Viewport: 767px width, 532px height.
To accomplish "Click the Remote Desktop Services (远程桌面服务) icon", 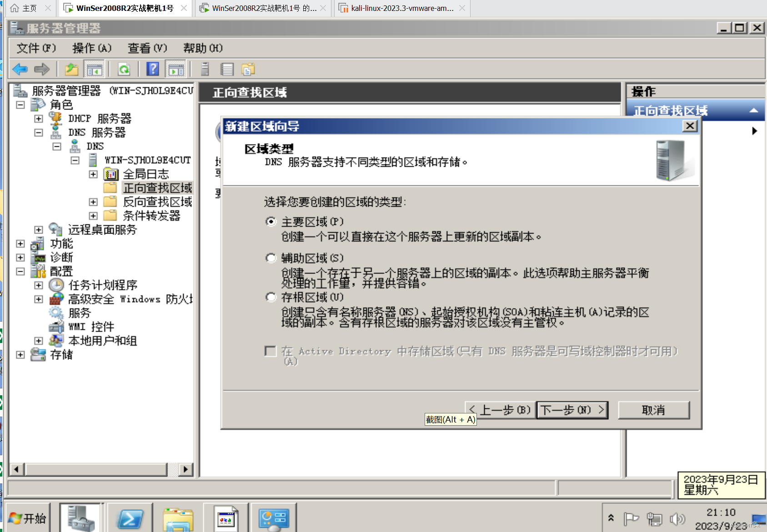I will pyautogui.click(x=55, y=229).
